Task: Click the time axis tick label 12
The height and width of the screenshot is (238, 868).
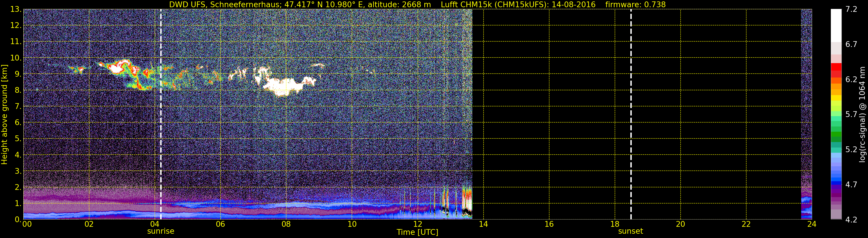Action: [x=417, y=224]
